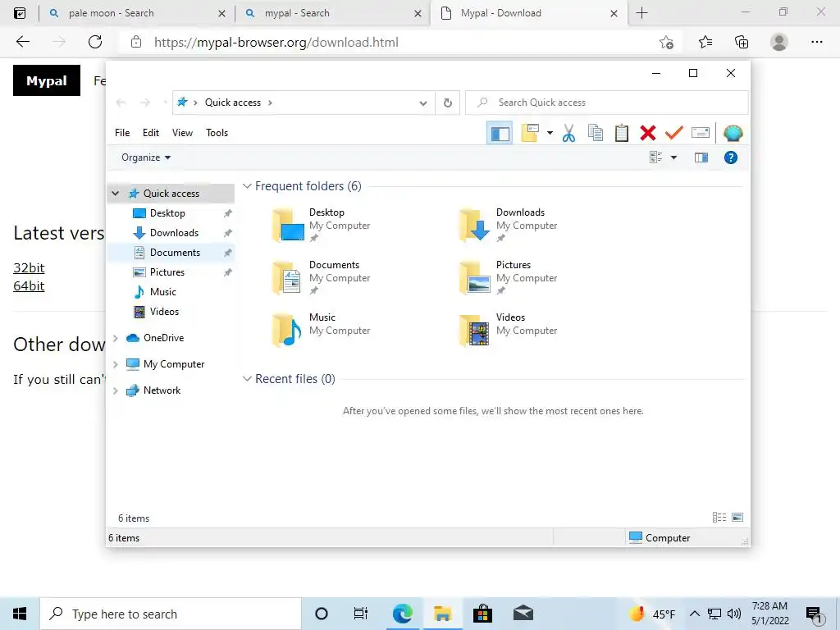Click the red X Delete icon

coord(648,133)
